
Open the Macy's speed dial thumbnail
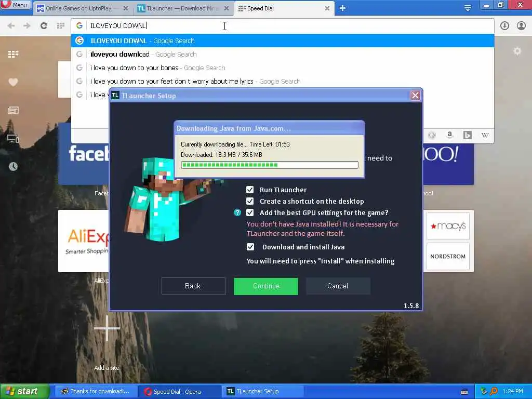pyautogui.click(x=448, y=226)
